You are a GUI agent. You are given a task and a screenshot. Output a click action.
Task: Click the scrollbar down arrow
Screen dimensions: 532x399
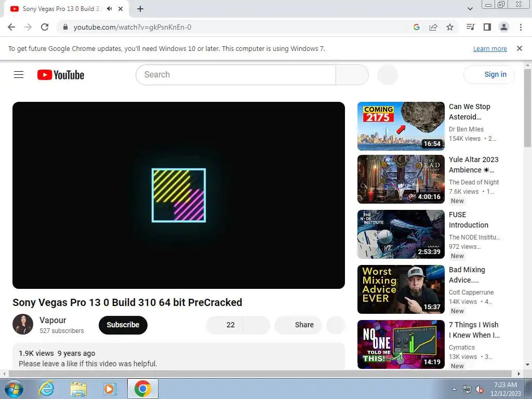527,365
